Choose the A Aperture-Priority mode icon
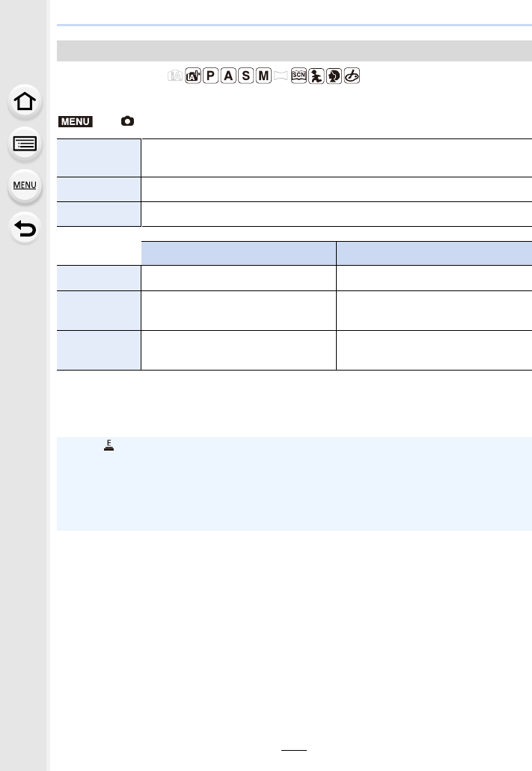This screenshot has width=532, height=771. 228,76
